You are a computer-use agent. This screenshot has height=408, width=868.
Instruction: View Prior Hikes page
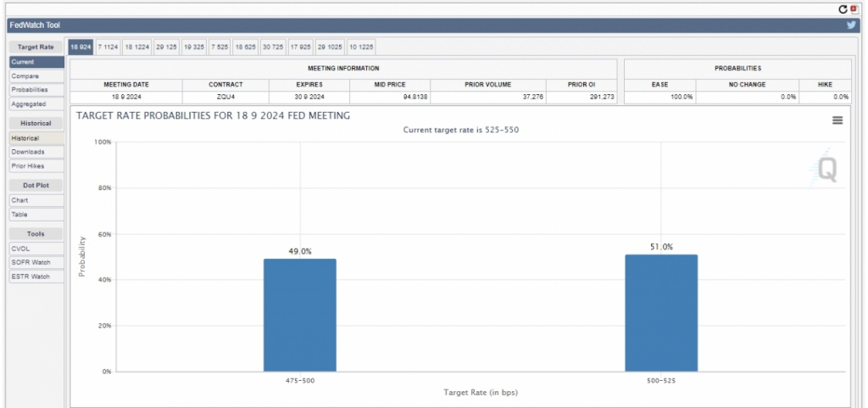(x=28, y=166)
